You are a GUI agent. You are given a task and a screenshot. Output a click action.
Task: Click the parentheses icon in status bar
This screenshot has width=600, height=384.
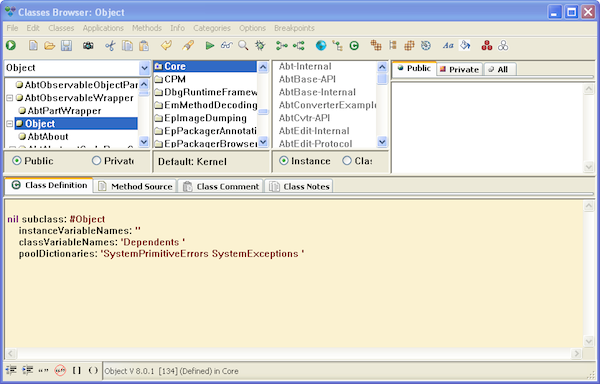point(93,370)
